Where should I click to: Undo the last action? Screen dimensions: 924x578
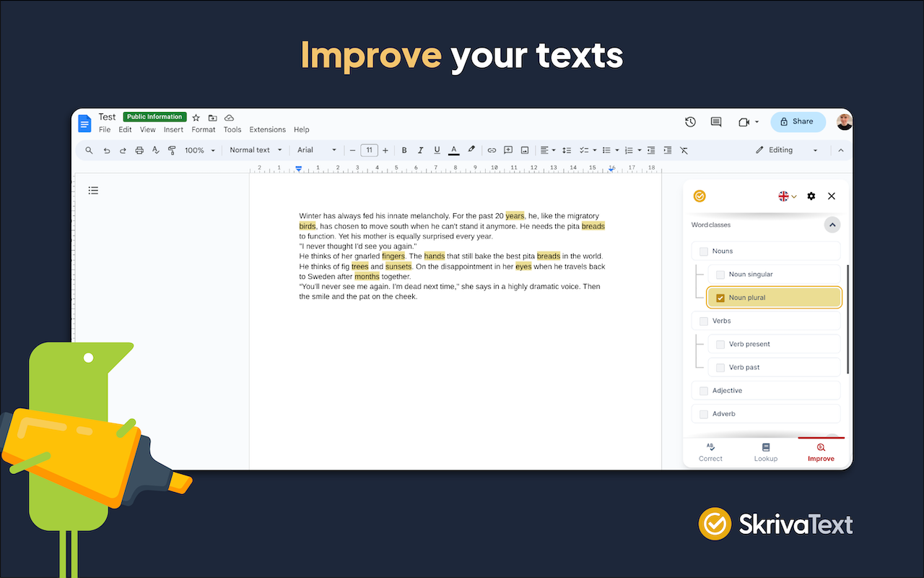(107, 150)
